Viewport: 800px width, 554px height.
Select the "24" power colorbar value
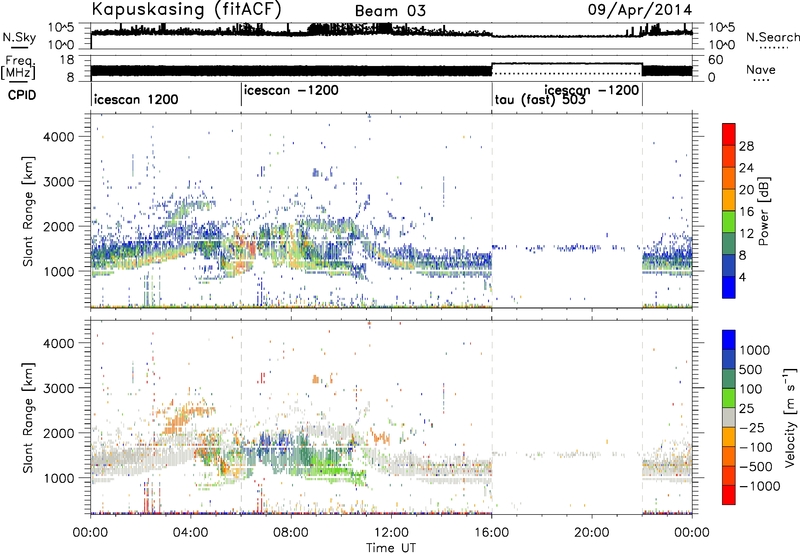click(x=746, y=168)
